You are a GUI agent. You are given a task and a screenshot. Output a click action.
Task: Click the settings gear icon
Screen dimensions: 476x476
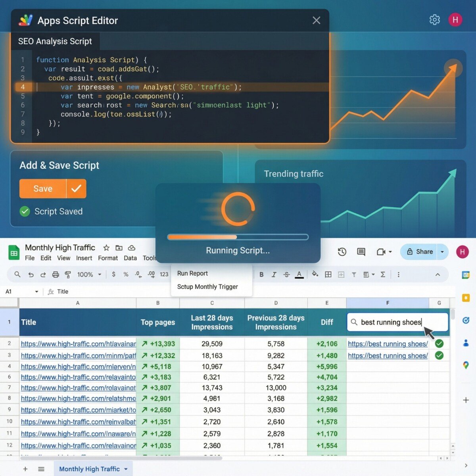coord(434,20)
